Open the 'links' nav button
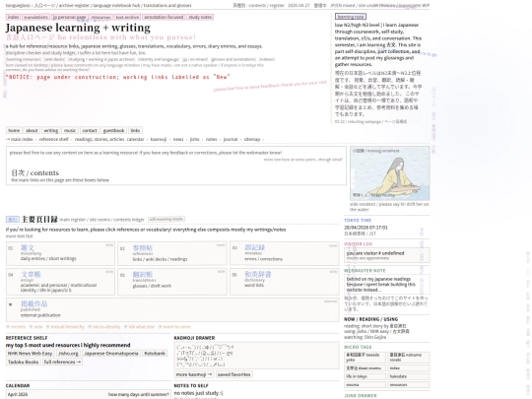Image resolution: width=532 pixels, height=399 pixels. 135,130
